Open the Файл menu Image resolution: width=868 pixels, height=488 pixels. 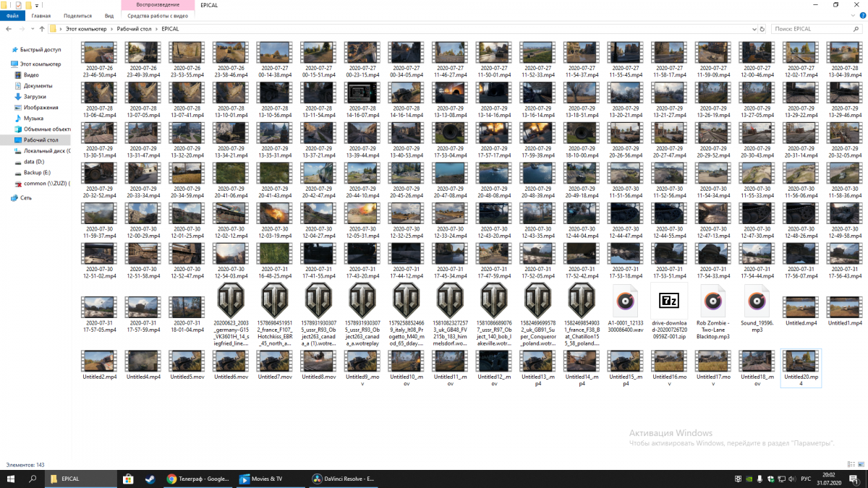click(12, 15)
